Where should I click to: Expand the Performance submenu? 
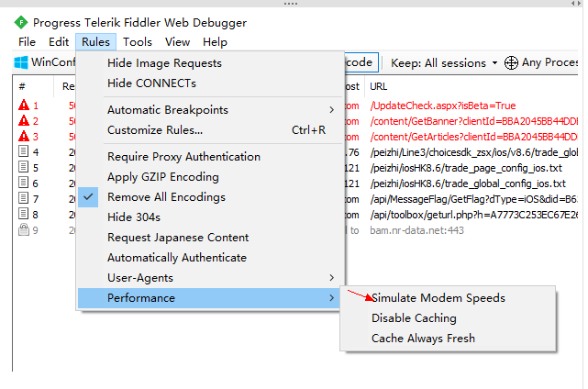tap(210, 298)
